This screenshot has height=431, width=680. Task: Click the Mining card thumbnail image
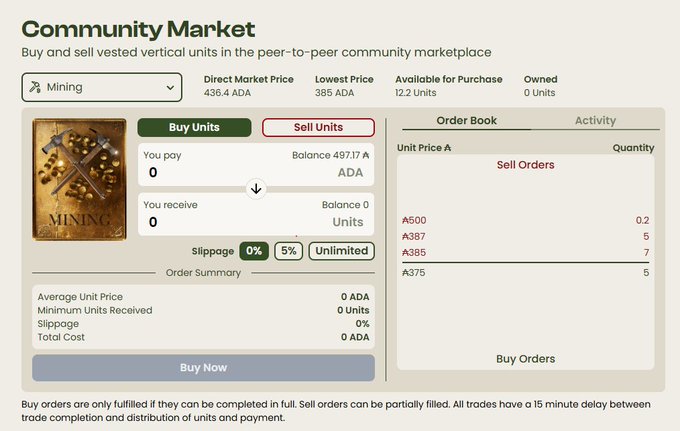(79, 180)
